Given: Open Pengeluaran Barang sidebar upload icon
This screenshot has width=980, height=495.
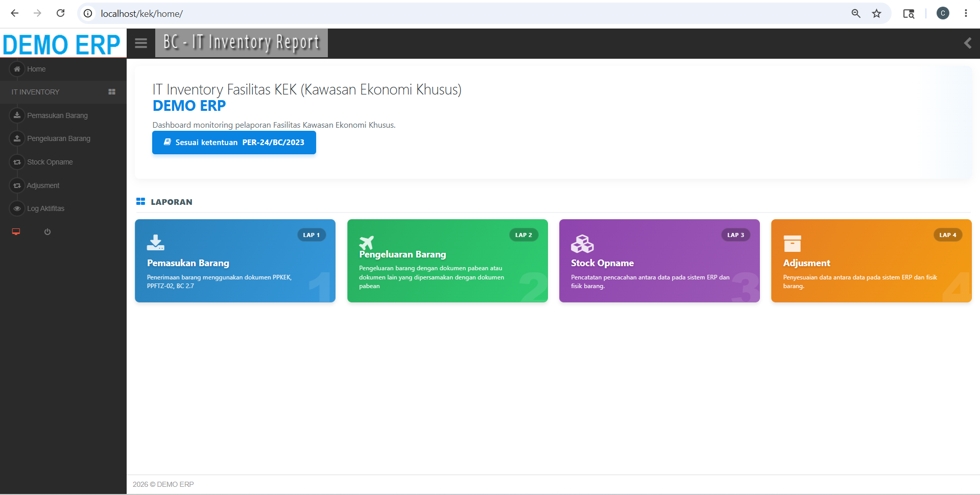Looking at the screenshot, I should [x=17, y=138].
